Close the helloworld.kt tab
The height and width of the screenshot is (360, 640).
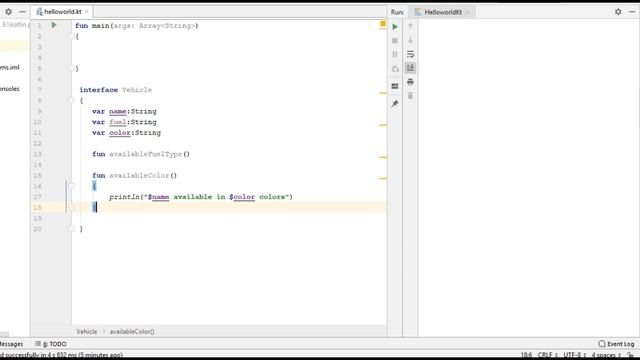[87, 12]
